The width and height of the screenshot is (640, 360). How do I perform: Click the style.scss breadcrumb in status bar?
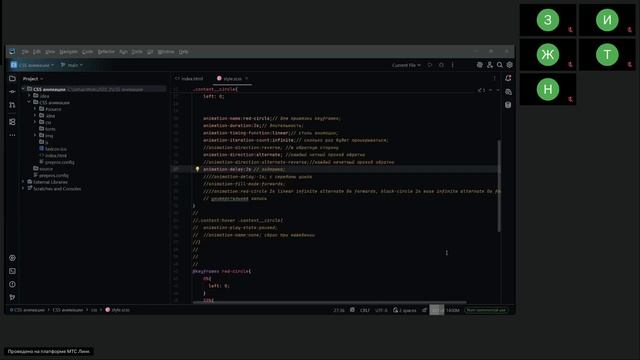(x=117, y=310)
